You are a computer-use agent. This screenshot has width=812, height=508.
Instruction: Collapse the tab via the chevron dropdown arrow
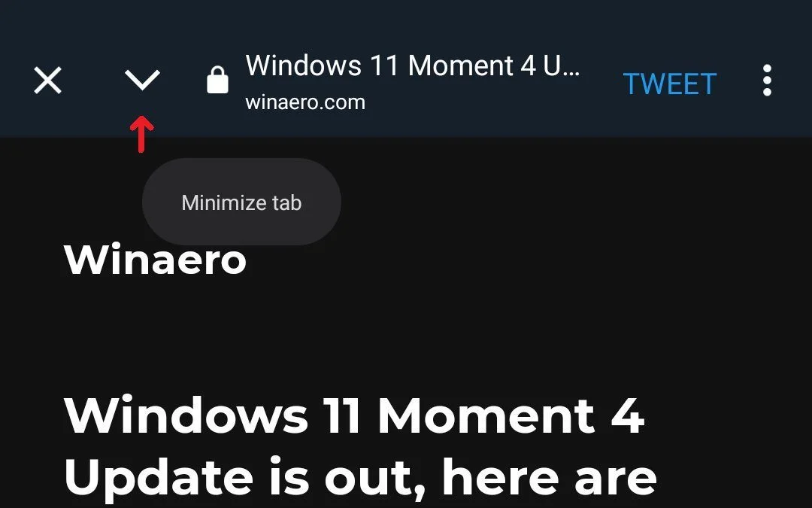[x=142, y=80]
